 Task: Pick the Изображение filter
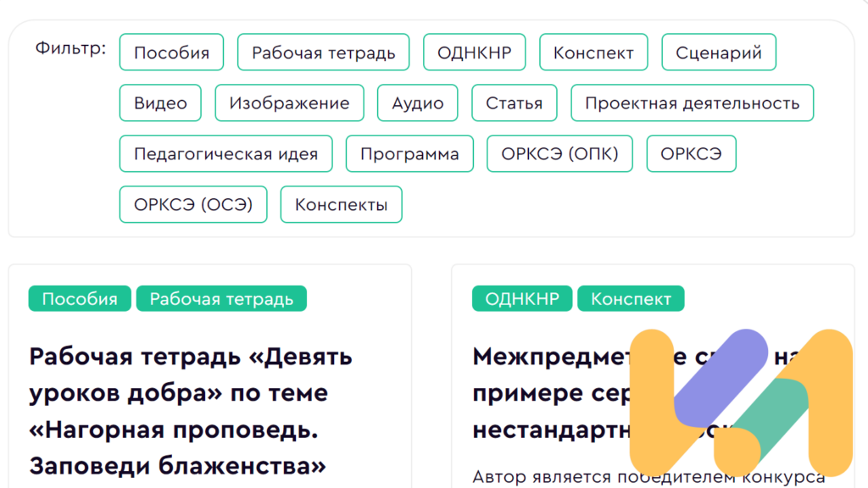pos(290,103)
